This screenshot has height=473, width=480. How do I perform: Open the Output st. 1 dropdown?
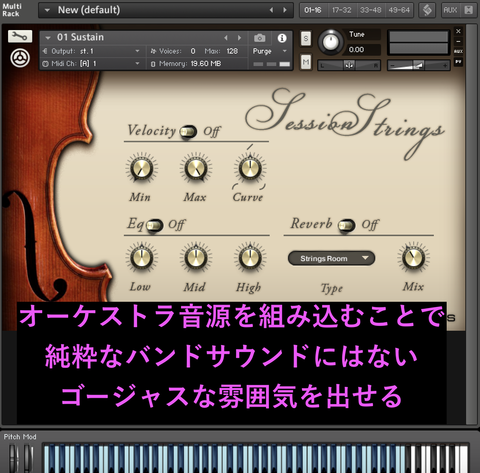click(x=137, y=51)
